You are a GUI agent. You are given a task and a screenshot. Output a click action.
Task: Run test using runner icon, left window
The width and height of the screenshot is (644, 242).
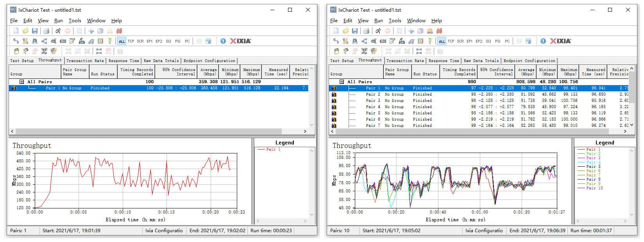(x=58, y=31)
